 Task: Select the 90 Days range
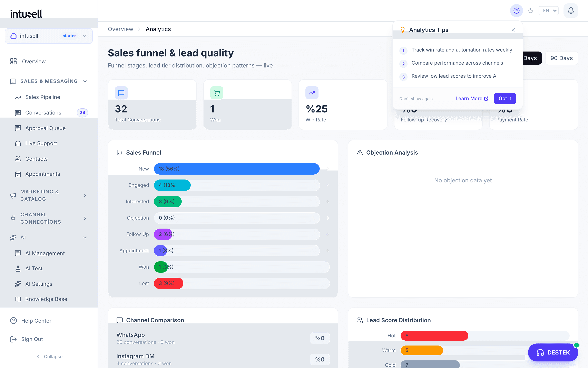click(x=561, y=58)
